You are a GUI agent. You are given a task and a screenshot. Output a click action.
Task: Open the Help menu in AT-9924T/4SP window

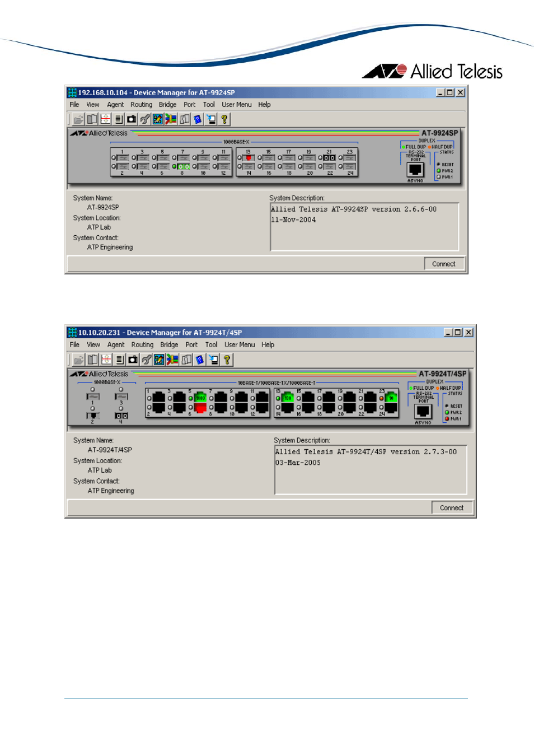(x=268, y=345)
